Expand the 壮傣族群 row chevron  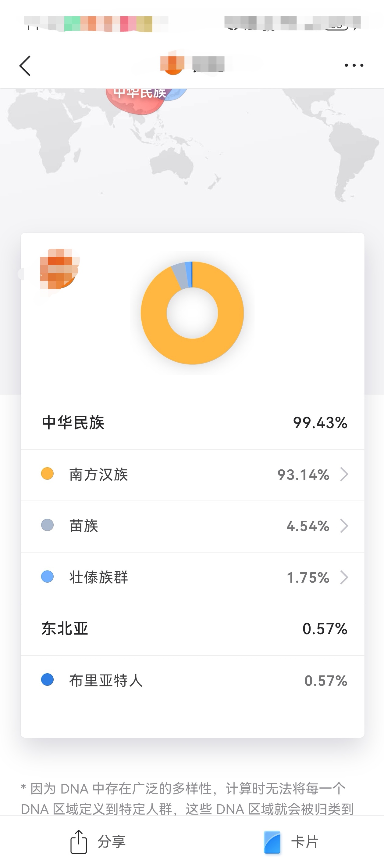[x=344, y=577]
